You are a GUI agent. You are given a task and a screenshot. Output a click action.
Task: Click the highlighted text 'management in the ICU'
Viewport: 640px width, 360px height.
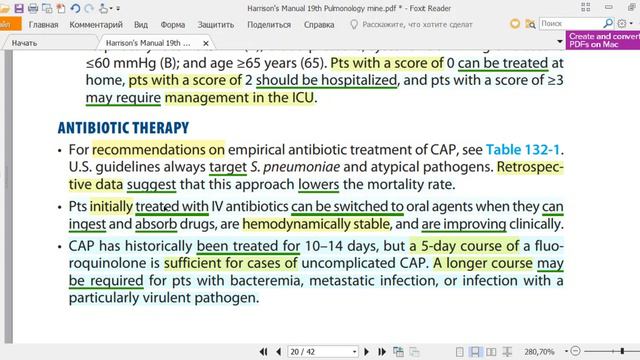[x=240, y=98]
